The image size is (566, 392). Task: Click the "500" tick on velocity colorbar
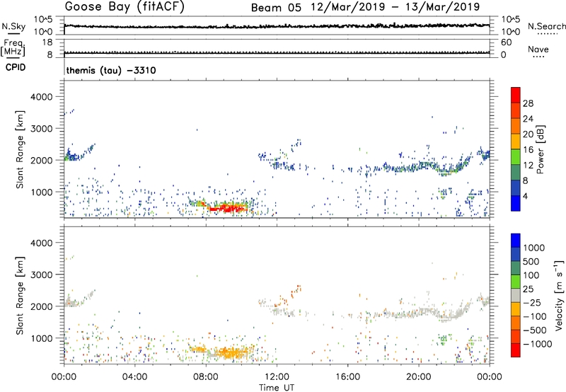point(531,262)
